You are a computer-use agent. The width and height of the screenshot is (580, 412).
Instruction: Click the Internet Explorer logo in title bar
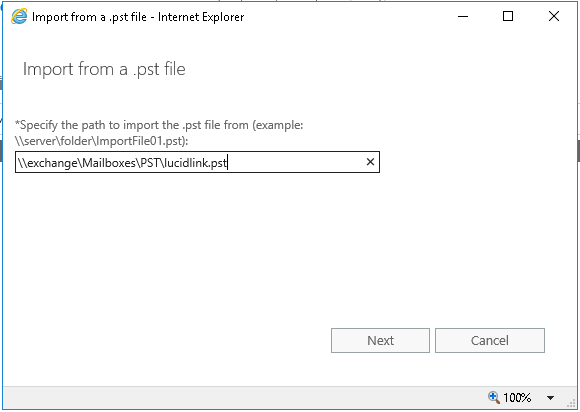pos(19,17)
